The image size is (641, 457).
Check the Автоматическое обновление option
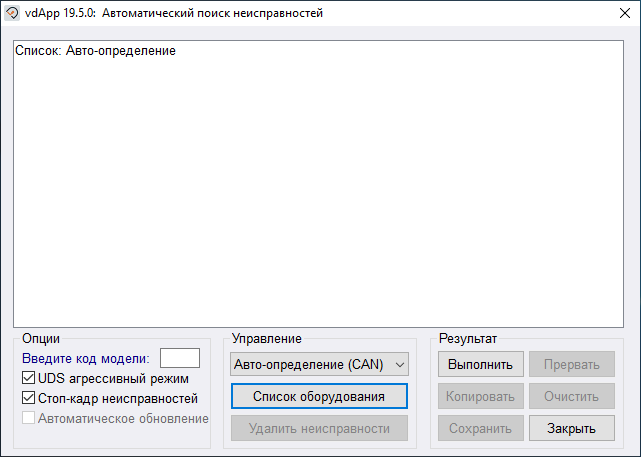(x=29, y=418)
